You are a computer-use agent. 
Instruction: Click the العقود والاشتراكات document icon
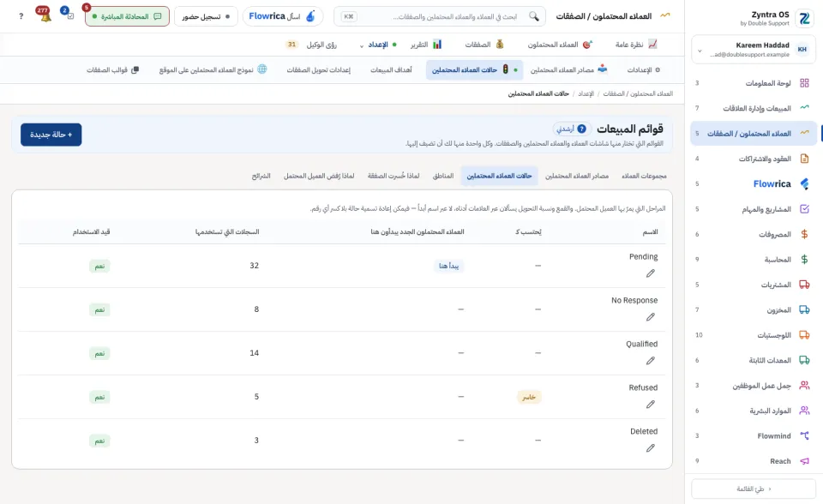[x=804, y=159]
